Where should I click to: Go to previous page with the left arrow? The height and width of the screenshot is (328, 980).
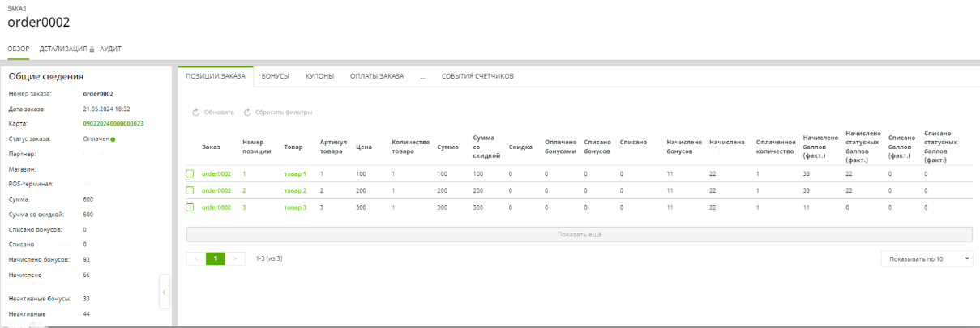195,258
